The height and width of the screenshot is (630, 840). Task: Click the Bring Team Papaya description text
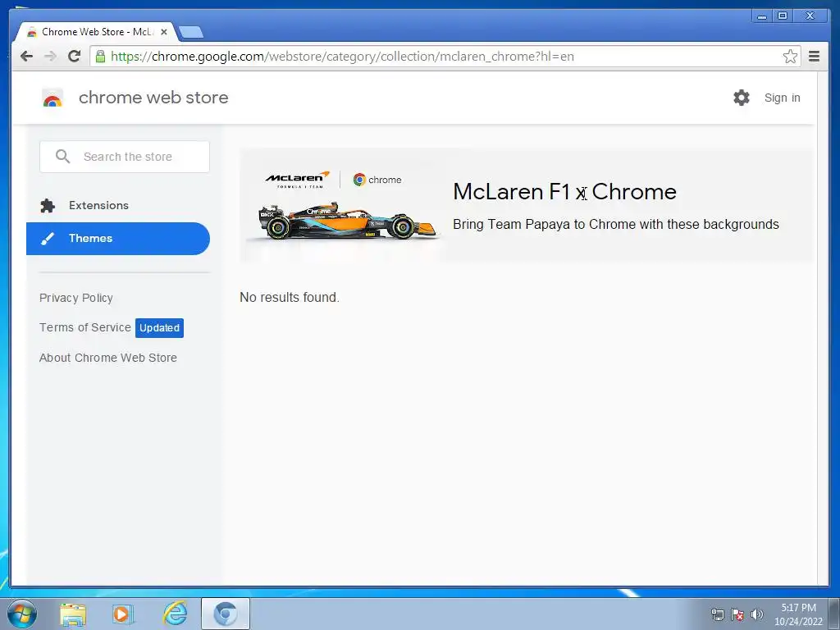pyautogui.click(x=616, y=224)
